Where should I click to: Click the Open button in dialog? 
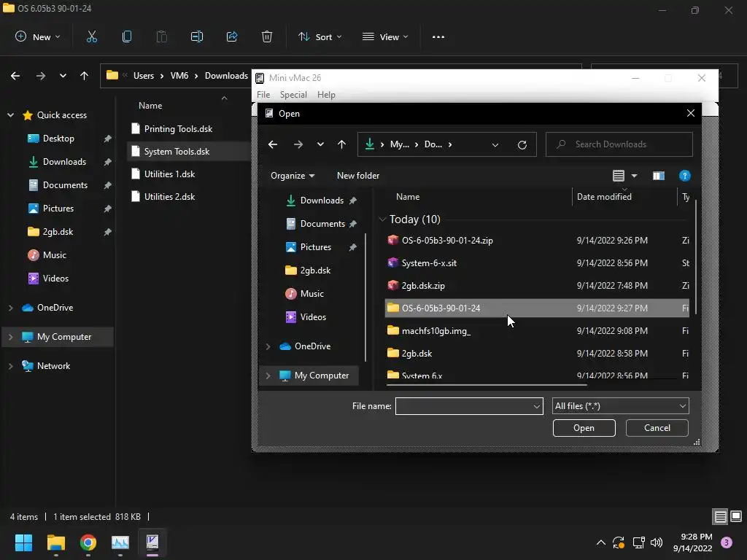tap(584, 427)
